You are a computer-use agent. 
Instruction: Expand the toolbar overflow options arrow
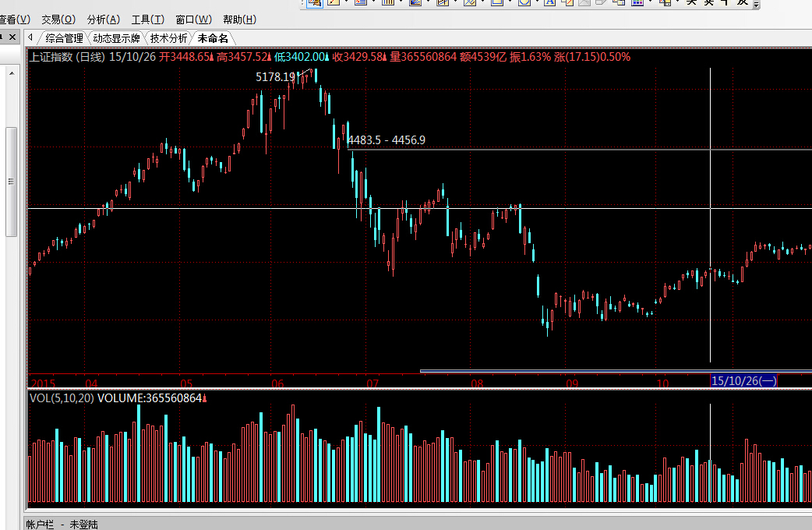tap(757, 5)
